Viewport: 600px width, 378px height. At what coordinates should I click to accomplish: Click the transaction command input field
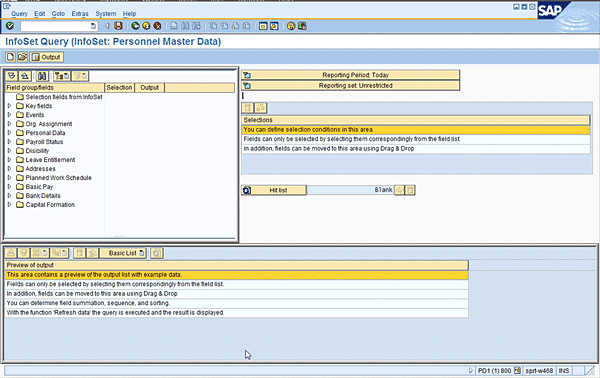[55, 26]
